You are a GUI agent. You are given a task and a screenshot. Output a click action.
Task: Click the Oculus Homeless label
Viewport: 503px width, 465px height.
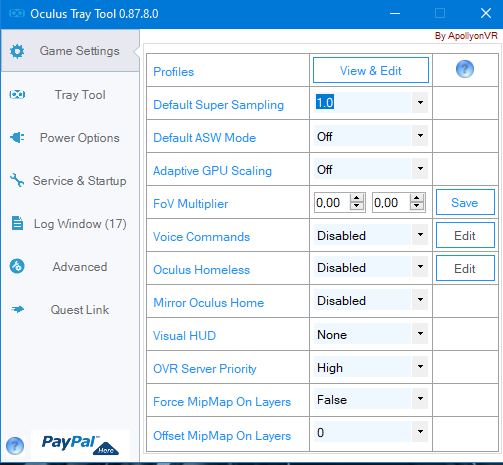click(201, 270)
